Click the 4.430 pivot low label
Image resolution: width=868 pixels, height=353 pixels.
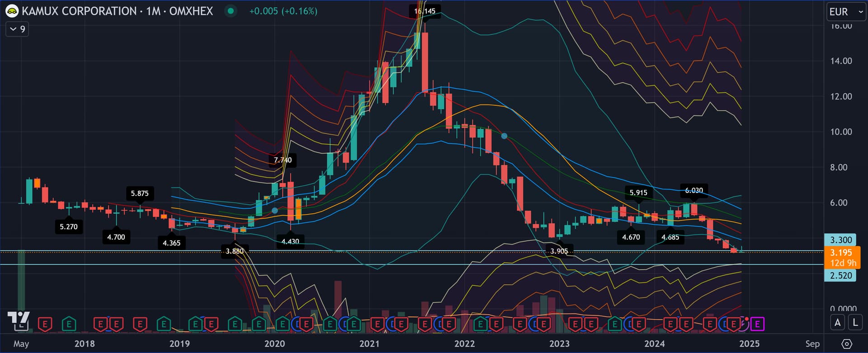click(290, 241)
